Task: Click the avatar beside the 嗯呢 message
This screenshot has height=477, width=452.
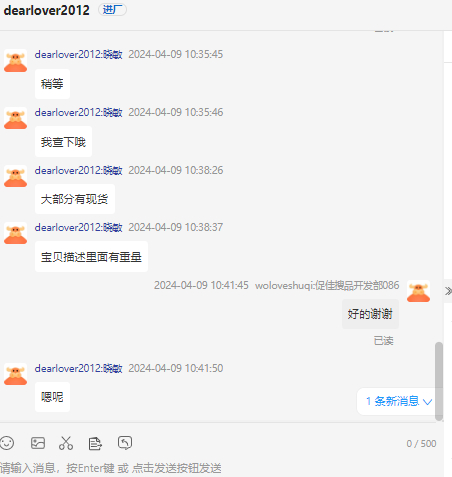Action: 15,374
